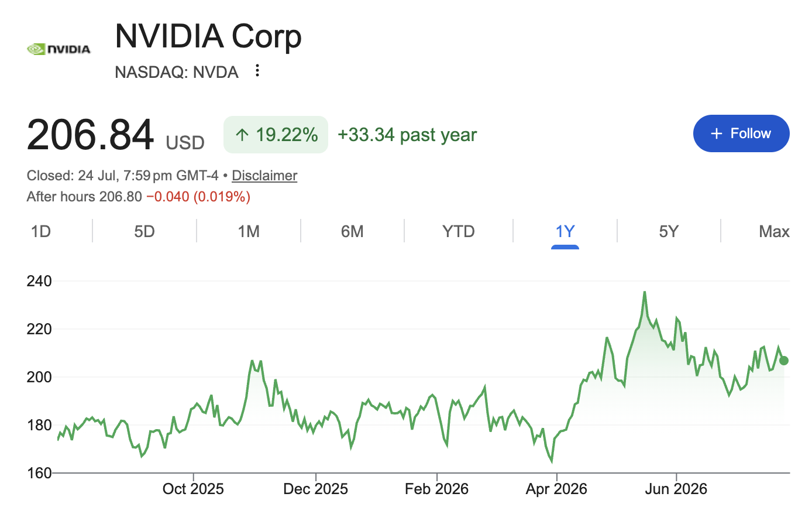812x514 pixels.
Task: Select the 5D time range tab
Action: point(144,231)
